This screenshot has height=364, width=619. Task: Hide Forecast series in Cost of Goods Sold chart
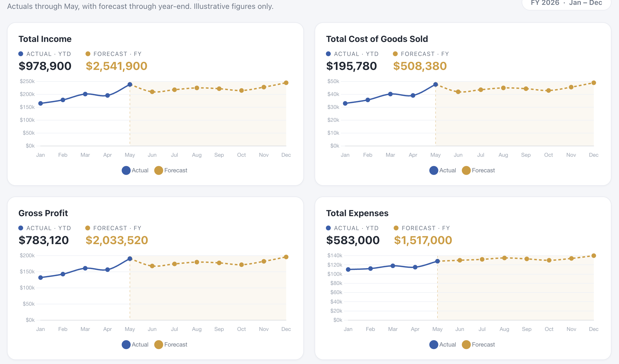tap(478, 170)
